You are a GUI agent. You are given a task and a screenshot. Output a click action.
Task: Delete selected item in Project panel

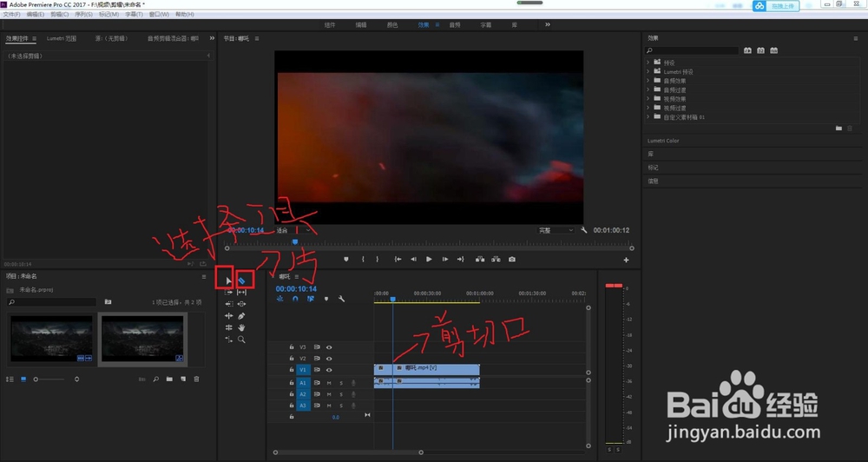click(x=196, y=379)
